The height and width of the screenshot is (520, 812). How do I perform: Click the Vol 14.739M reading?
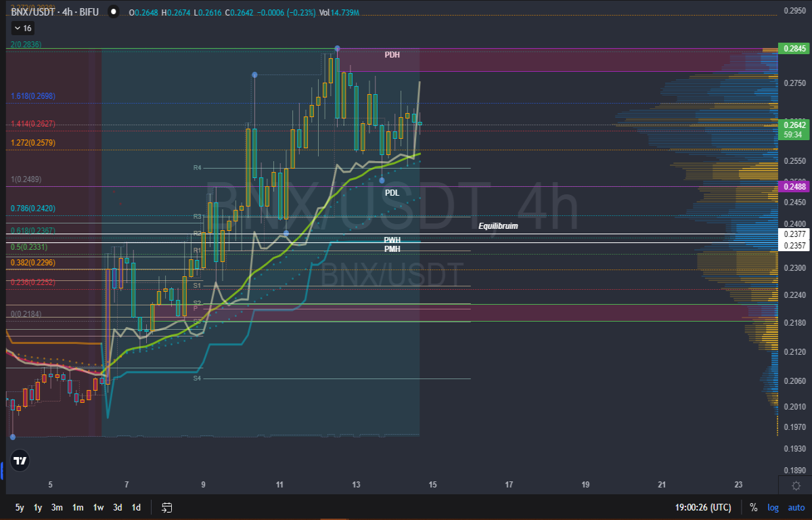coord(339,13)
